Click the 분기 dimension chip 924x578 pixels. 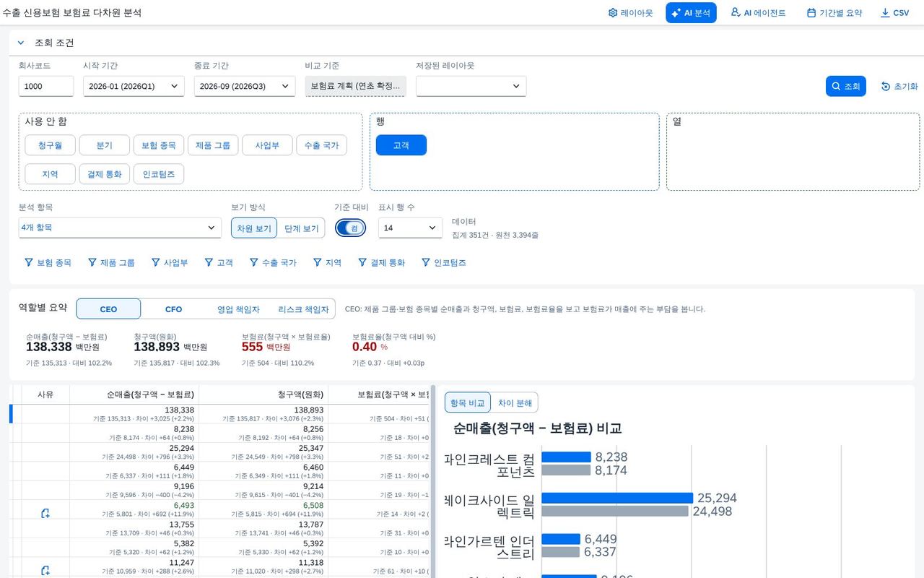(x=104, y=145)
